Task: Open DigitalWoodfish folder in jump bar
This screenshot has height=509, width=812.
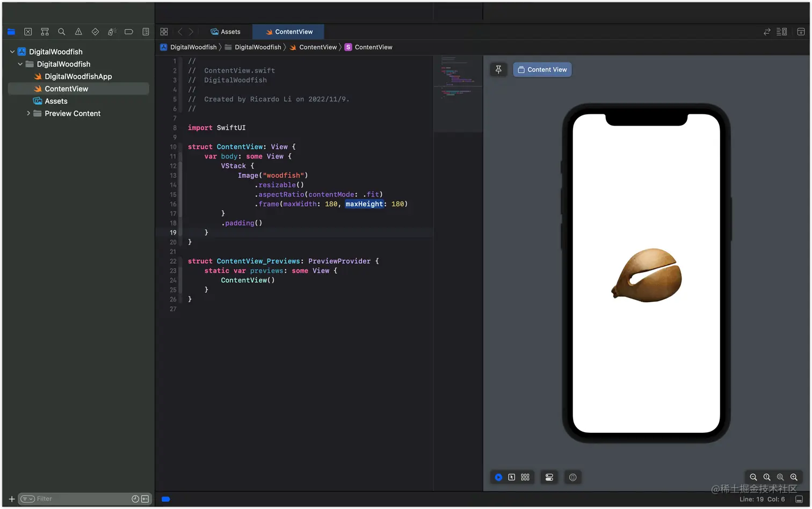Action: click(x=253, y=47)
